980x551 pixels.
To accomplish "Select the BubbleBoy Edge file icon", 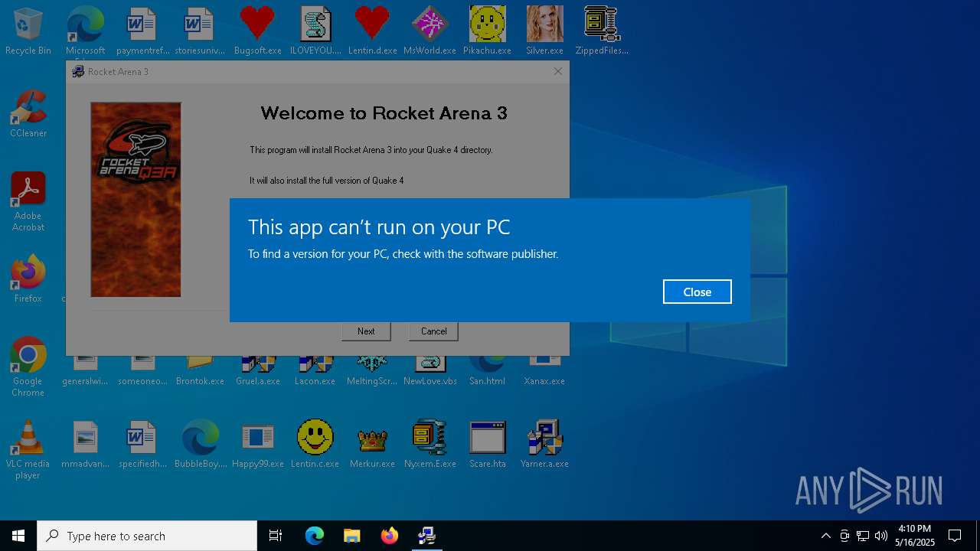I will (200, 445).
